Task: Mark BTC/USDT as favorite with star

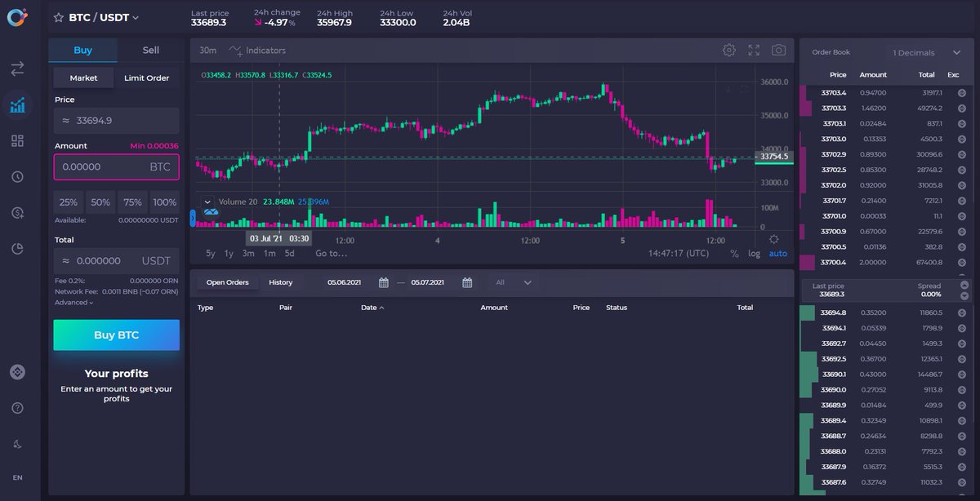Action: (58, 17)
